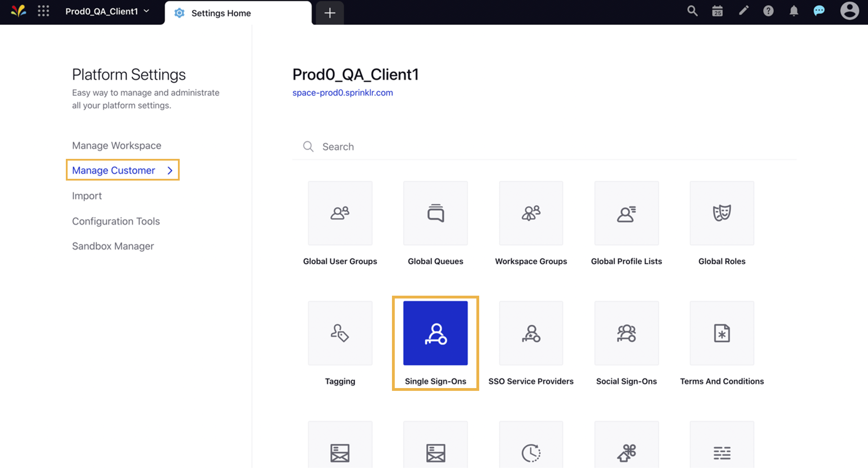Click the Social Sign-Ons label
Image resolution: width=868 pixels, height=471 pixels.
click(x=626, y=381)
